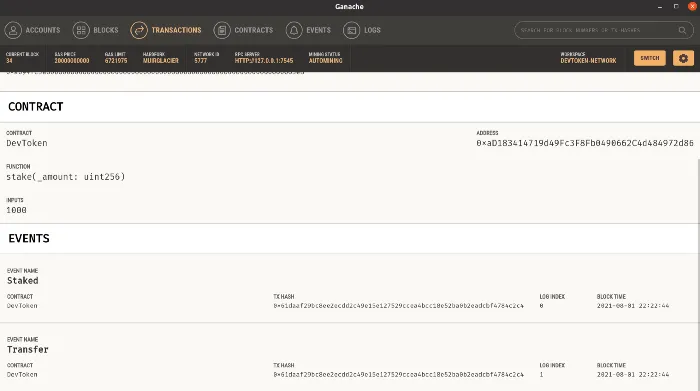Click Transfer event log index 1

(541, 374)
